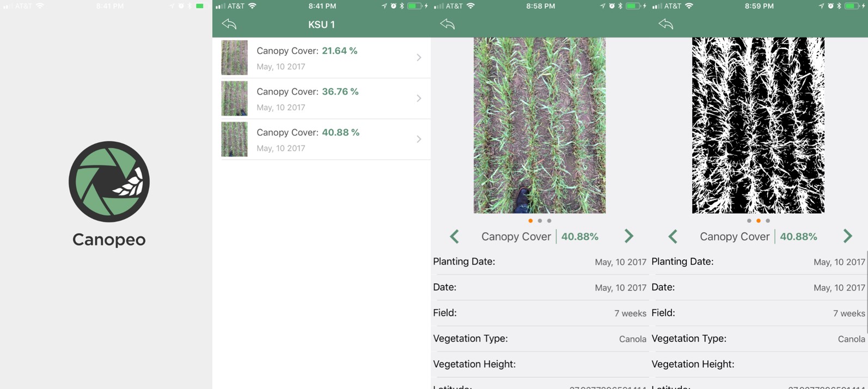
Task: Expand the 40.88 % entry chevron
Action: (x=419, y=139)
